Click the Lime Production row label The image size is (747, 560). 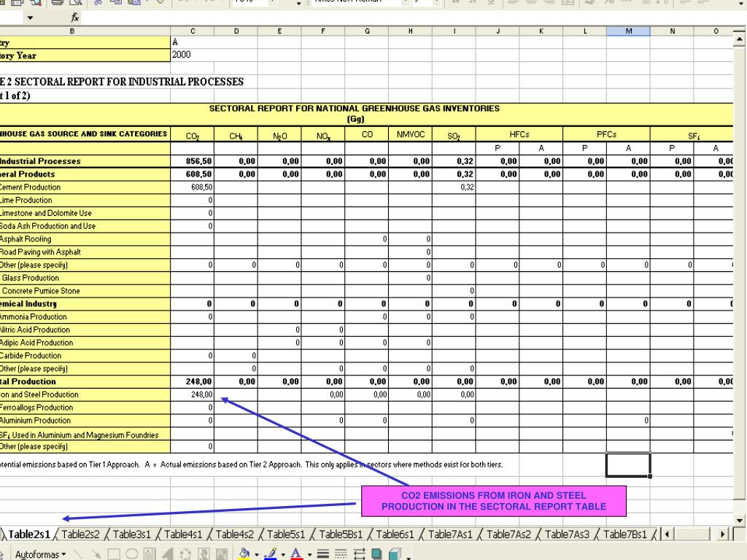click(26, 200)
